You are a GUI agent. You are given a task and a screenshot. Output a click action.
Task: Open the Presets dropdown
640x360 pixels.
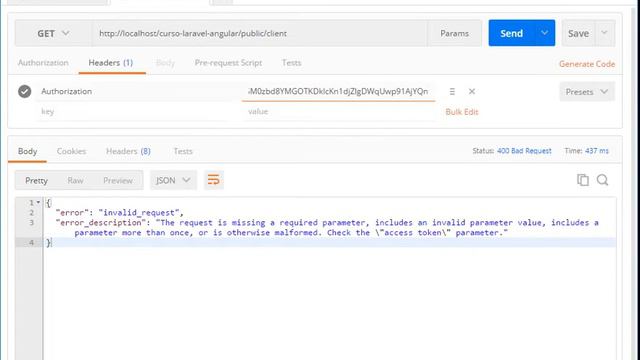[587, 92]
